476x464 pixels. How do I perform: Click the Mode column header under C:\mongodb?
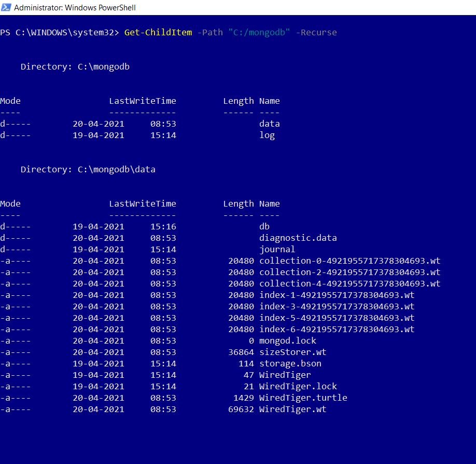10,101
